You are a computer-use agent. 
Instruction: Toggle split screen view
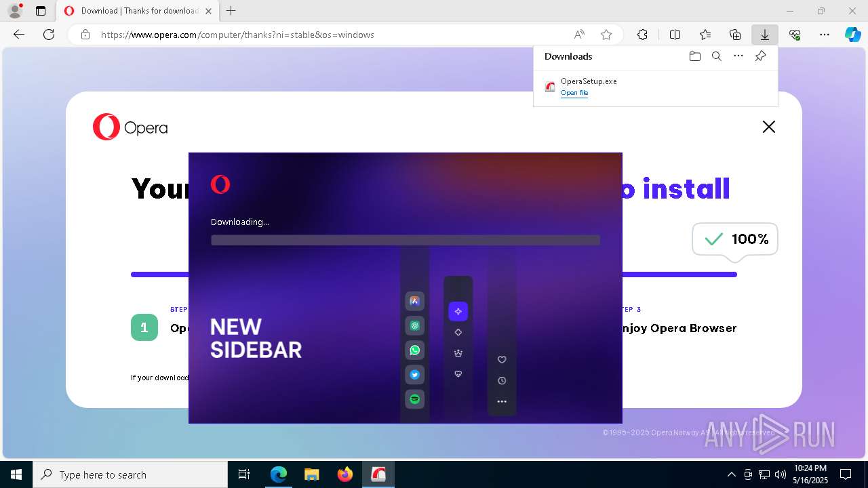pyautogui.click(x=675, y=35)
